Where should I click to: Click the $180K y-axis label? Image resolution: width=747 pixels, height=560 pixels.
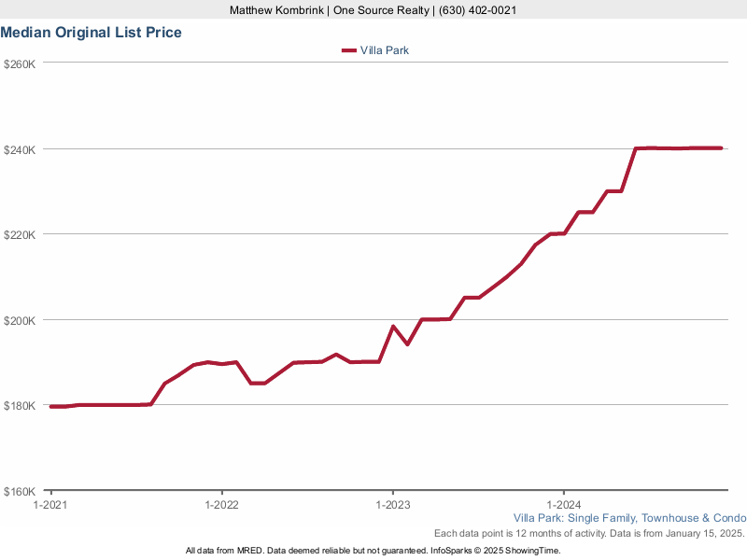(x=20, y=406)
